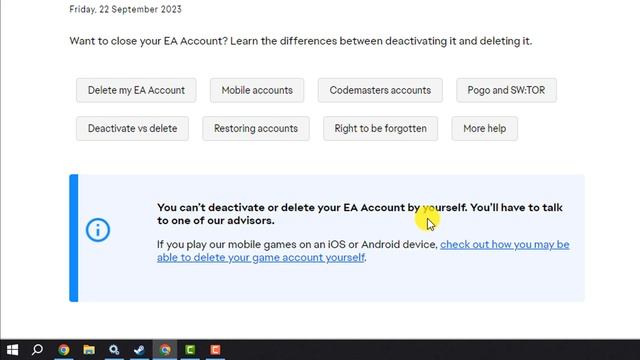This screenshot has width=640, height=360.
Task: Open the taskbar search icon
Action: pos(38,350)
